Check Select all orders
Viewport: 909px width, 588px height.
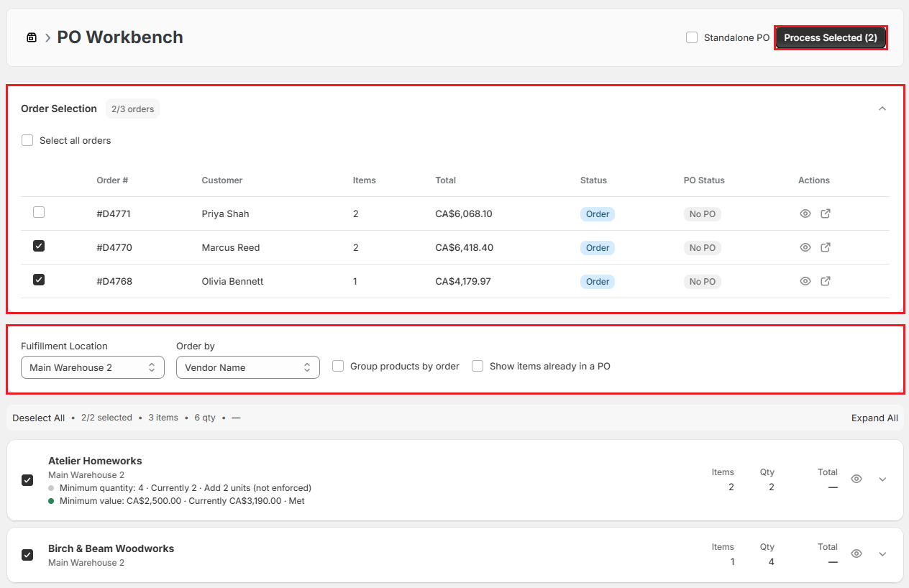point(27,140)
